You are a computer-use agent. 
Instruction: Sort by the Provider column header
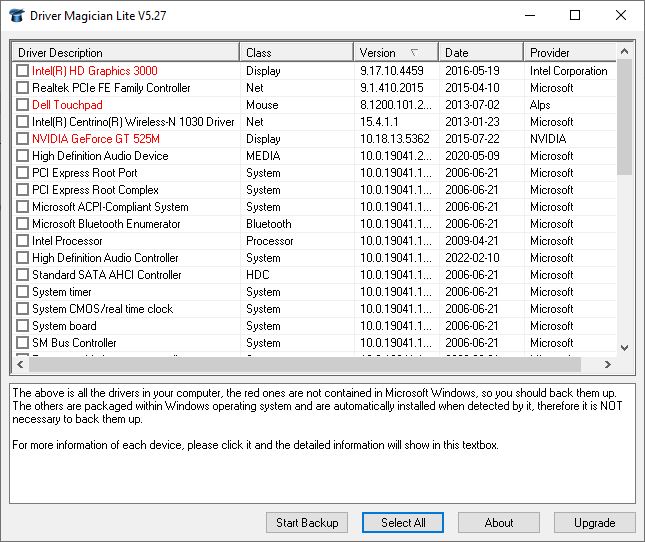[x=570, y=52]
